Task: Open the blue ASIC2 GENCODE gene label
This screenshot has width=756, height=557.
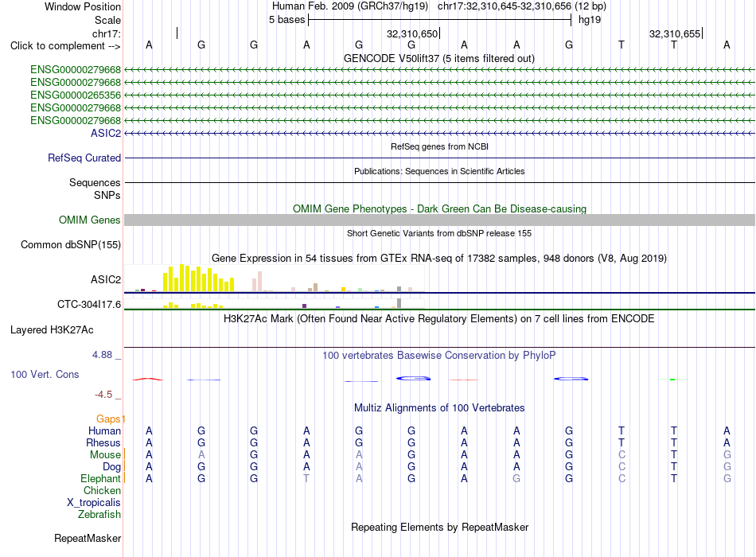Action: pyautogui.click(x=106, y=133)
